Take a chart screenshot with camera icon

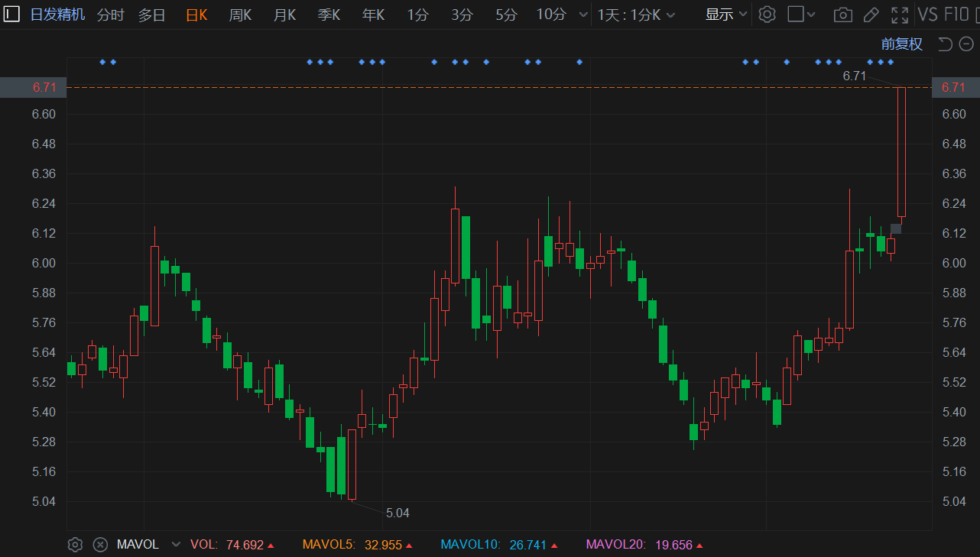click(x=843, y=15)
